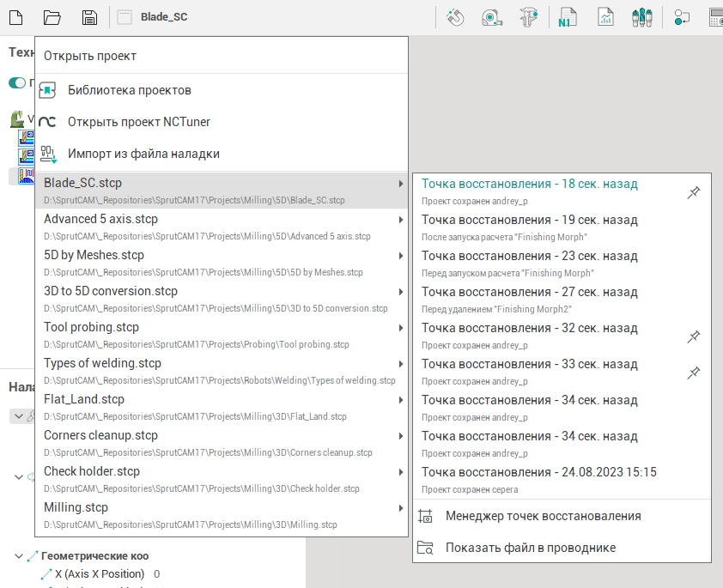Expand the Tool probing.stcp submenu arrow
Screen dimensions: 723x588
coord(400,328)
